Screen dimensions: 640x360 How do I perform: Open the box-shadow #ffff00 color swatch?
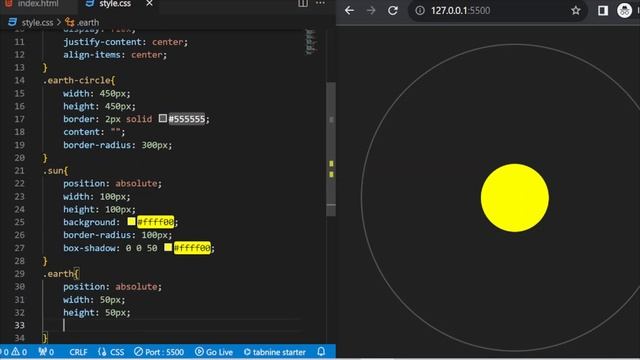168,247
